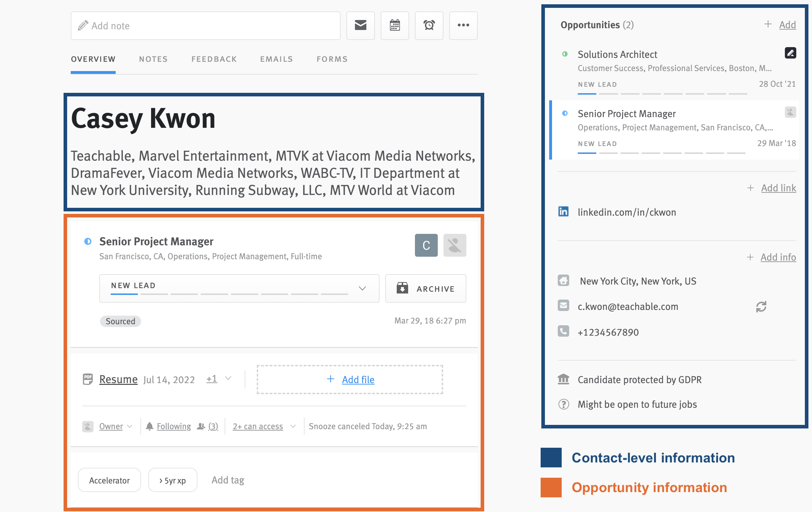This screenshot has height=512, width=812.
Task: Open the Emails tab
Action: (276, 59)
